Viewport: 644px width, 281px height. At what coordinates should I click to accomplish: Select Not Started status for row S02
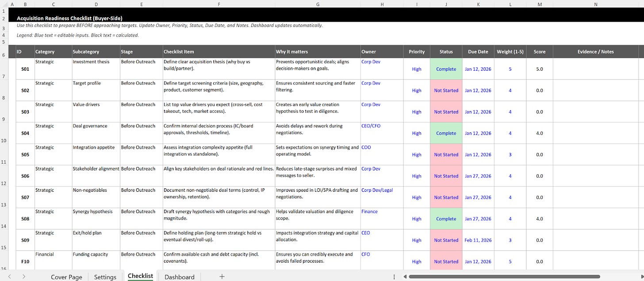446,90
